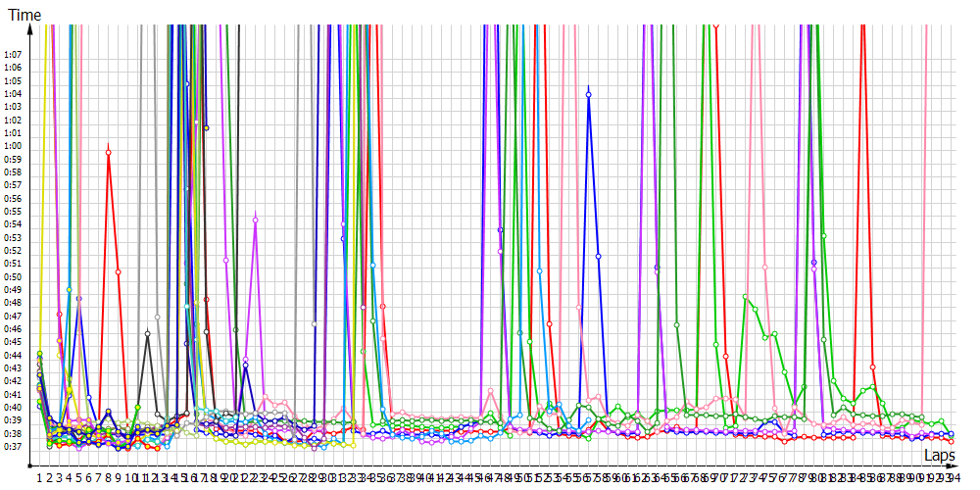Image resolution: width=980 pixels, height=490 pixels.
Task: Select the blue data point at lap 58
Action: point(598,256)
